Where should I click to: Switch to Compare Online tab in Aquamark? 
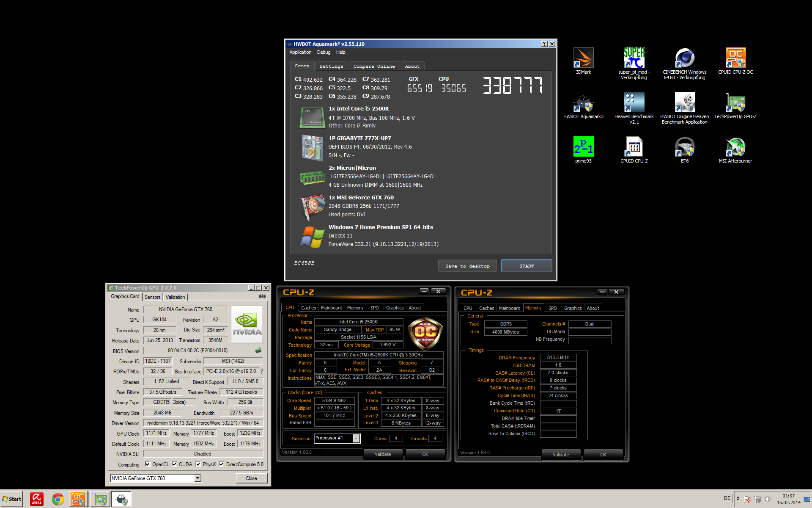374,66
